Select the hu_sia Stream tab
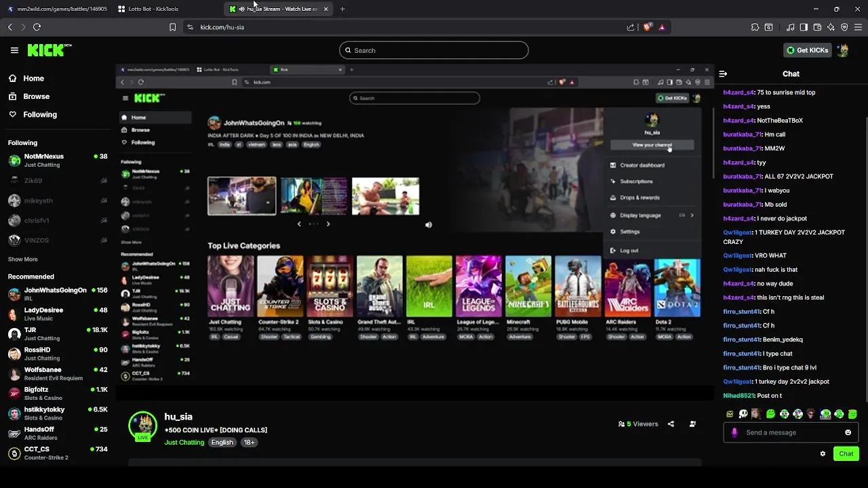Screen dimensions: 868x488 pyautogui.click(x=277, y=9)
